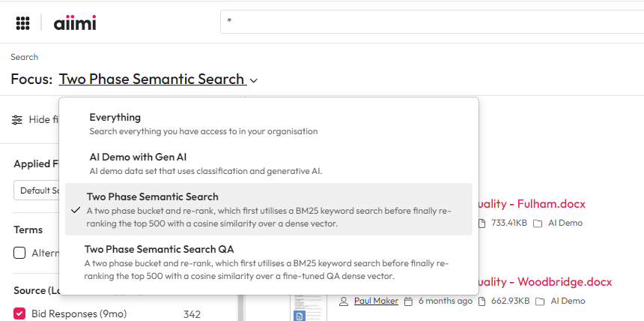644x321 pixels.
Task: Click the folder icon in the Woodbridge result row
Action: pos(539,301)
